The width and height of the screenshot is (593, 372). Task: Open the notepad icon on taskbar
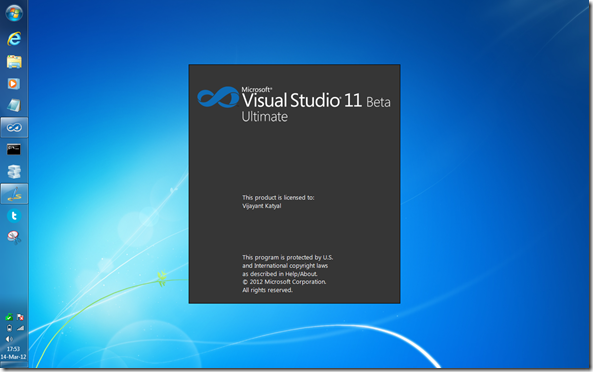pos(14,105)
